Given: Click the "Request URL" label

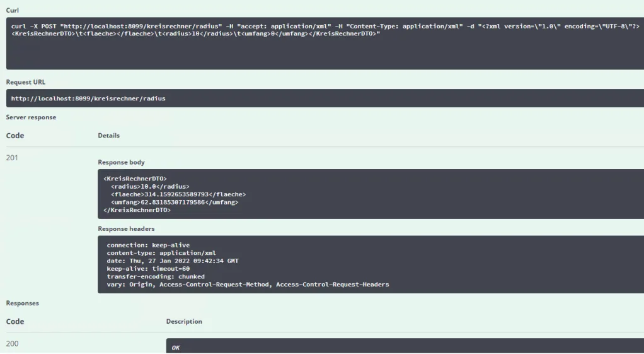Looking at the screenshot, I should pyautogui.click(x=25, y=82).
